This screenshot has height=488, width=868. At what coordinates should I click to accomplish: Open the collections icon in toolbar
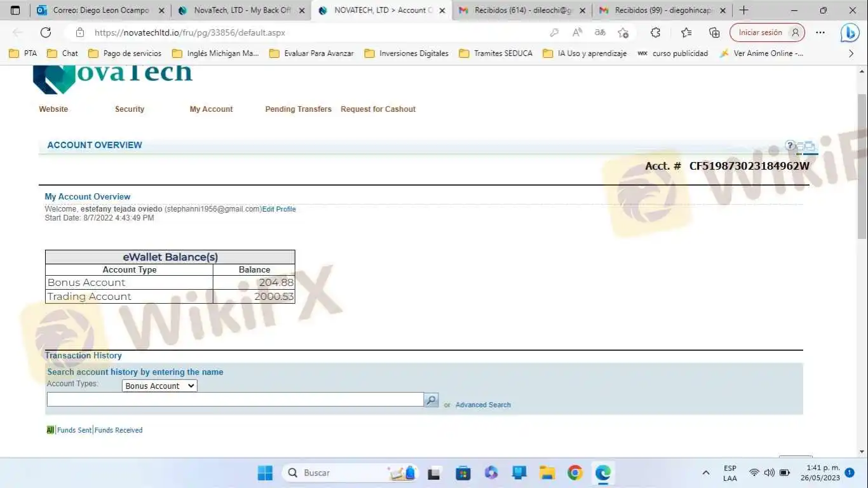[714, 32]
